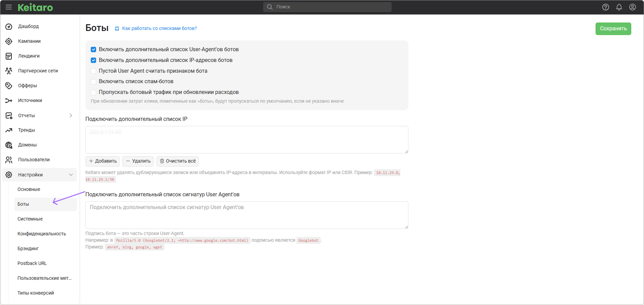
Task: Open the System settings item
Action: (x=30, y=219)
